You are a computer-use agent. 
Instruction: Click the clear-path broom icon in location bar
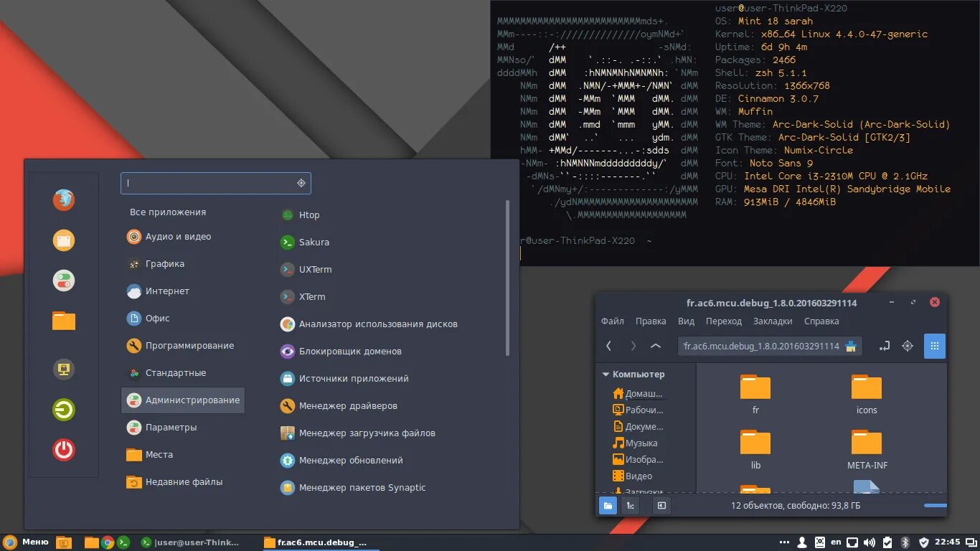[x=851, y=346]
